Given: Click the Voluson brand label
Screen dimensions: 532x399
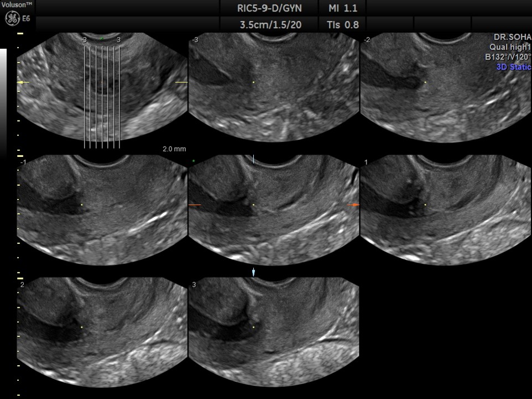Looking at the screenshot, I should click(17, 5).
